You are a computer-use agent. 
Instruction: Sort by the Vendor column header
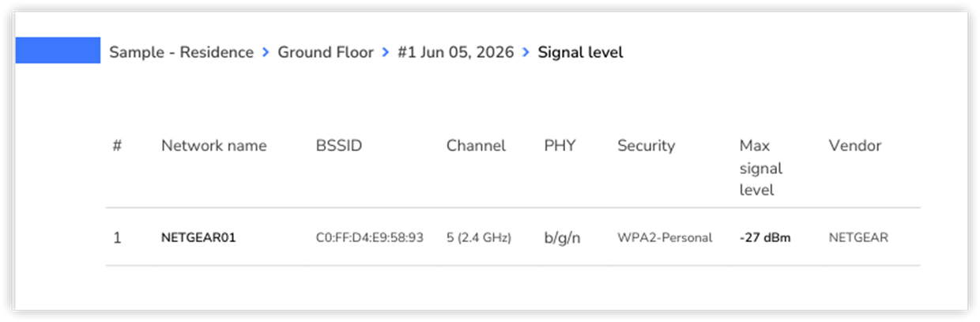click(855, 146)
